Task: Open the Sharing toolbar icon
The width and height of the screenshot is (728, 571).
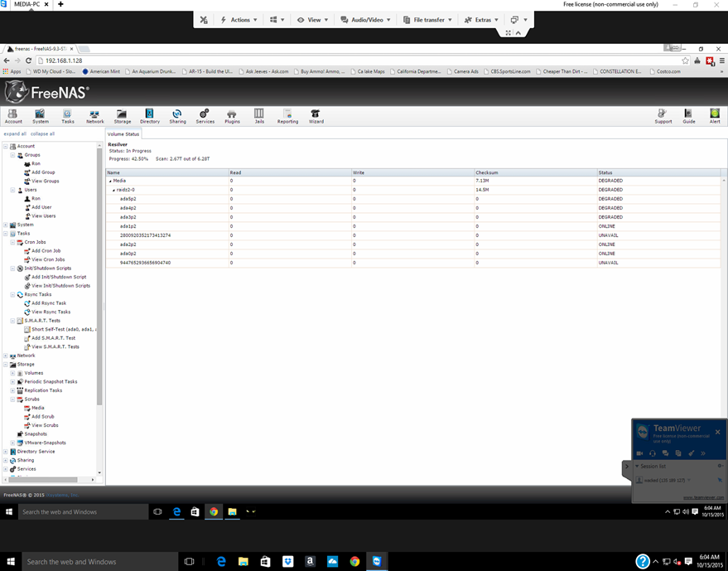Action: 177,116
